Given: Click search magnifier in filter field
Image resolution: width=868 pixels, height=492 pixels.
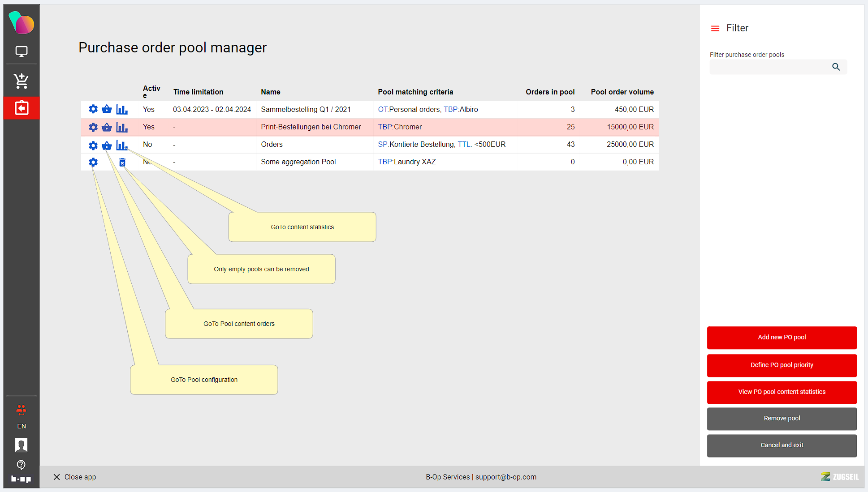Looking at the screenshot, I should (836, 67).
